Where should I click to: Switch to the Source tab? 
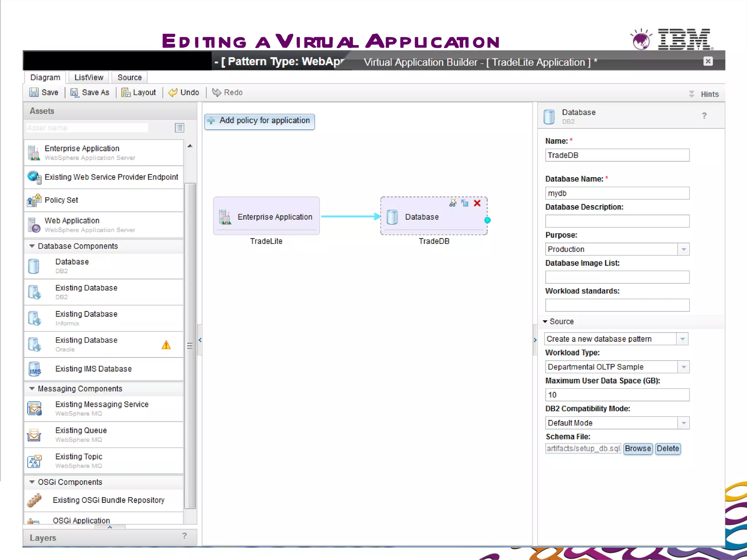tap(129, 77)
